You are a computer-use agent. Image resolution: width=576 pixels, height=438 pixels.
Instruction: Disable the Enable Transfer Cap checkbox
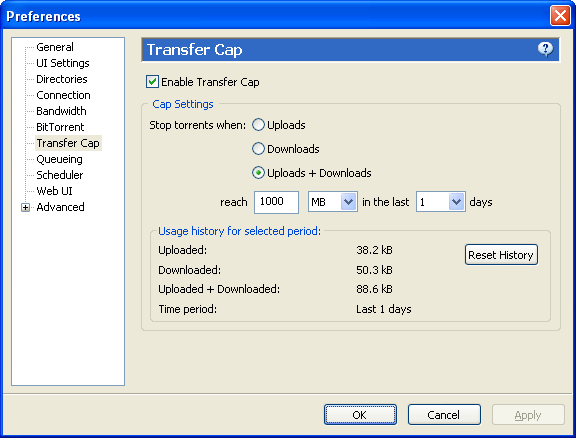coord(152,82)
